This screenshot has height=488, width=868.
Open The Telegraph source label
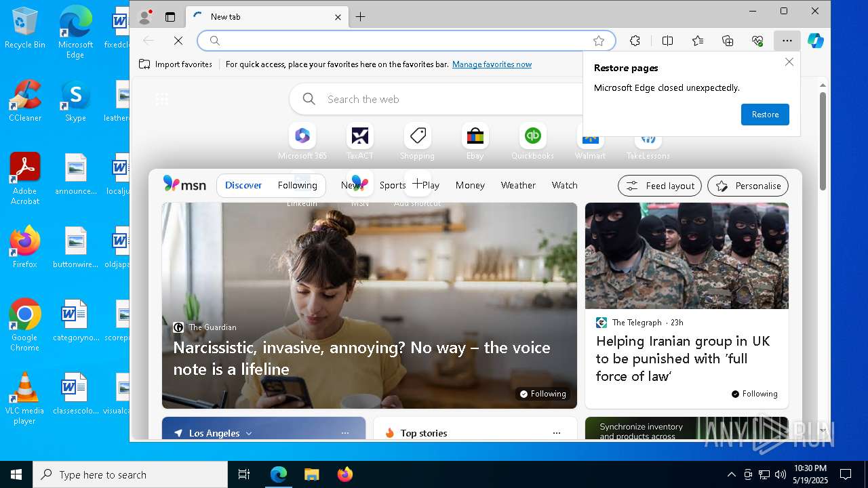click(x=637, y=323)
